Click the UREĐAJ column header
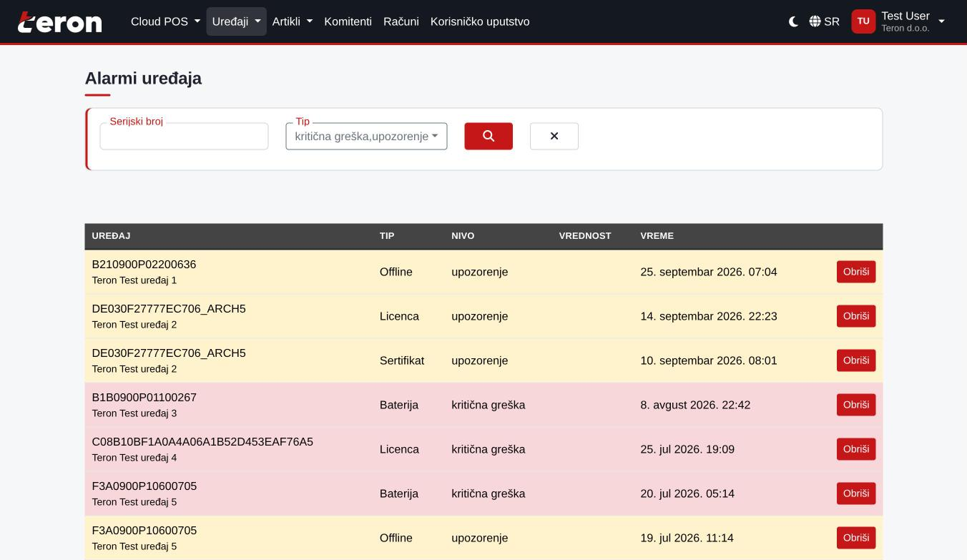Screen dimensions: 967x560 (x=111, y=236)
